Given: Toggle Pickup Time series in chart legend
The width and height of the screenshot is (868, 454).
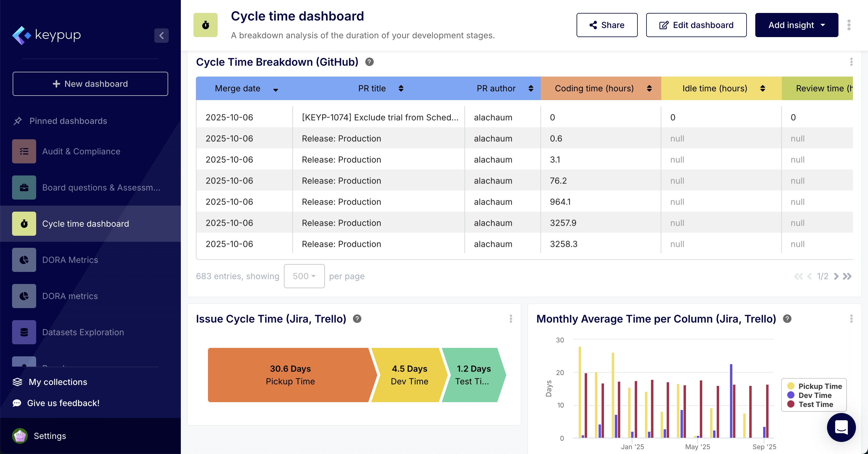Looking at the screenshot, I should pyautogui.click(x=815, y=386).
